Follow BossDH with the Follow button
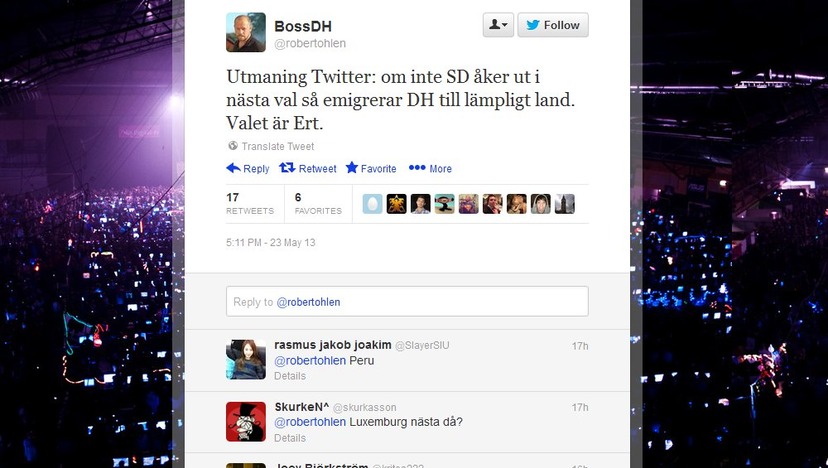This screenshot has width=828, height=468. click(x=553, y=25)
